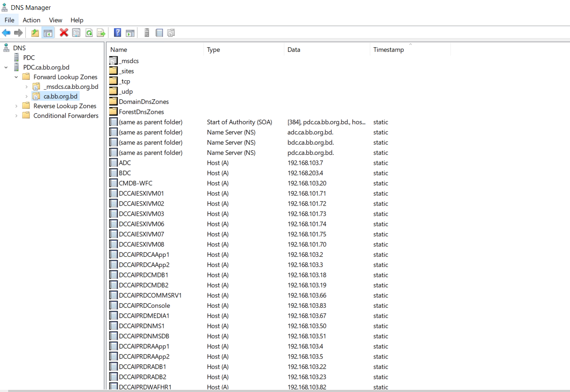Image resolution: width=570 pixels, height=392 pixels.
Task: Expand the Reverse Lookup Zones node
Action: pos(16,106)
